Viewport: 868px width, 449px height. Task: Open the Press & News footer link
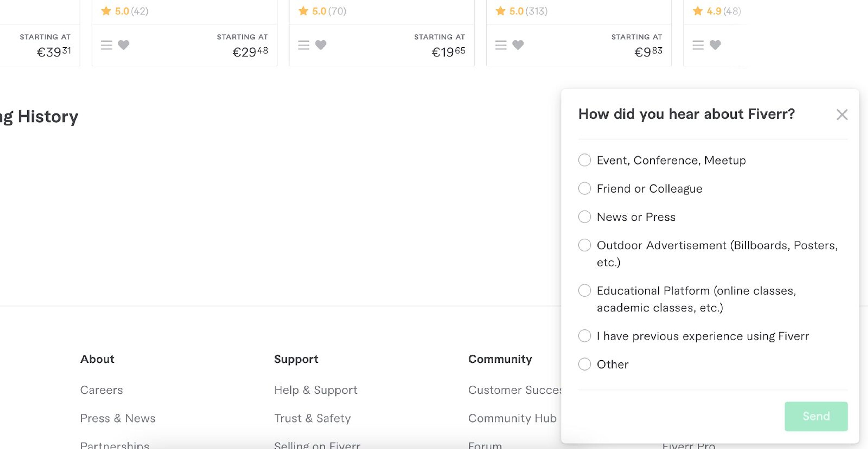point(118,418)
